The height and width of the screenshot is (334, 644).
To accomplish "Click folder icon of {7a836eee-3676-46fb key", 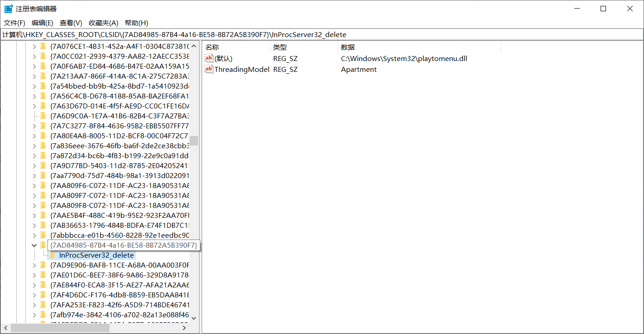I will 43,146.
